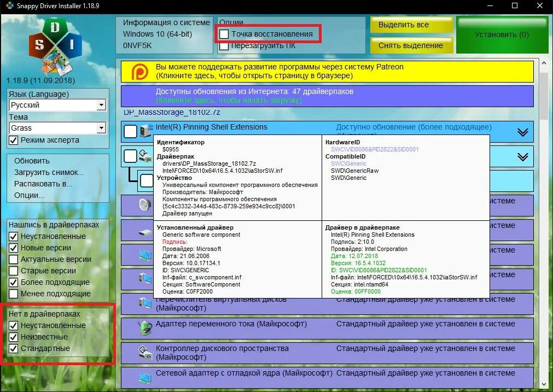
Task: Select the Сетевой адаптер с отладкой ядра row
Action: click(x=327, y=378)
